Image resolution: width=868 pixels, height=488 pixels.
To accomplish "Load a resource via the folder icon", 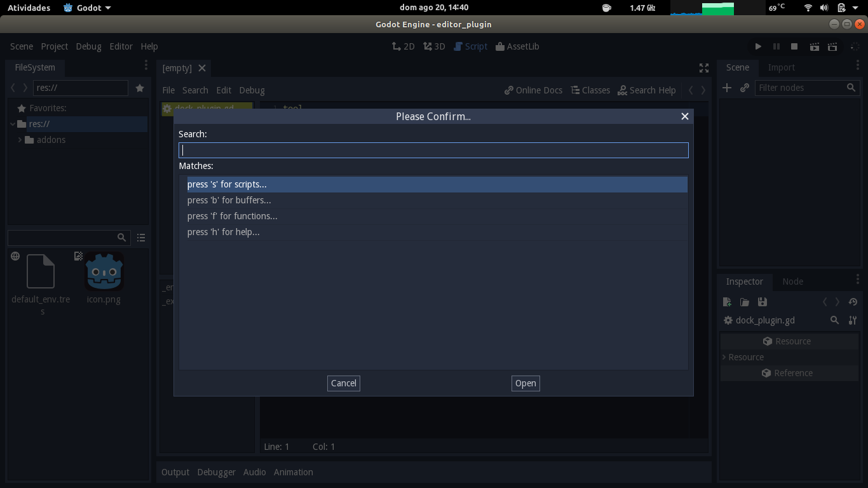I will [x=745, y=302].
